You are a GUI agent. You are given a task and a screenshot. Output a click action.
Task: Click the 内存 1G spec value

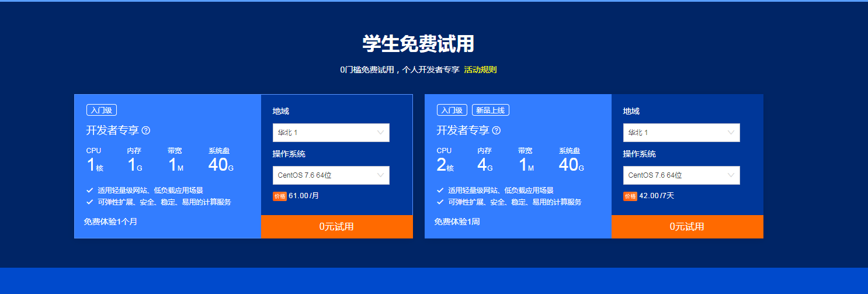pyautogui.click(x=135, y=165)
